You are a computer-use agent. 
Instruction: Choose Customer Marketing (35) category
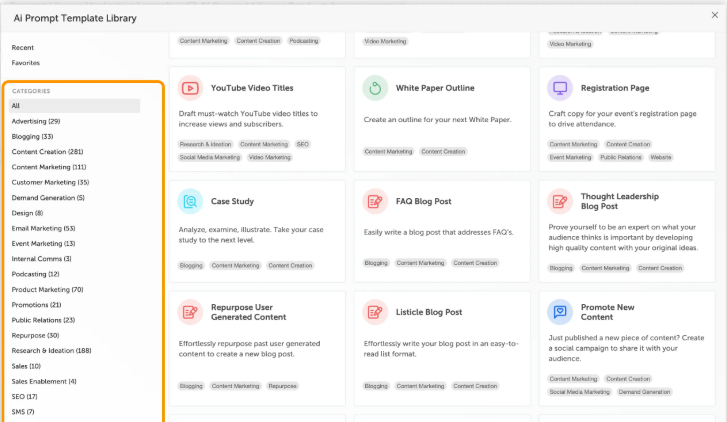click(51, 182)
